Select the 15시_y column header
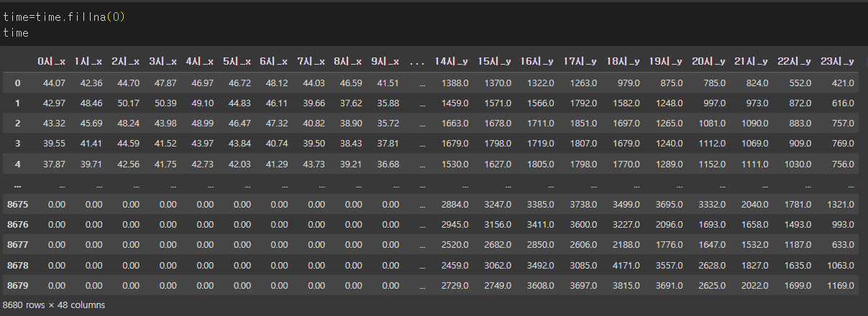 pos(495,62)
